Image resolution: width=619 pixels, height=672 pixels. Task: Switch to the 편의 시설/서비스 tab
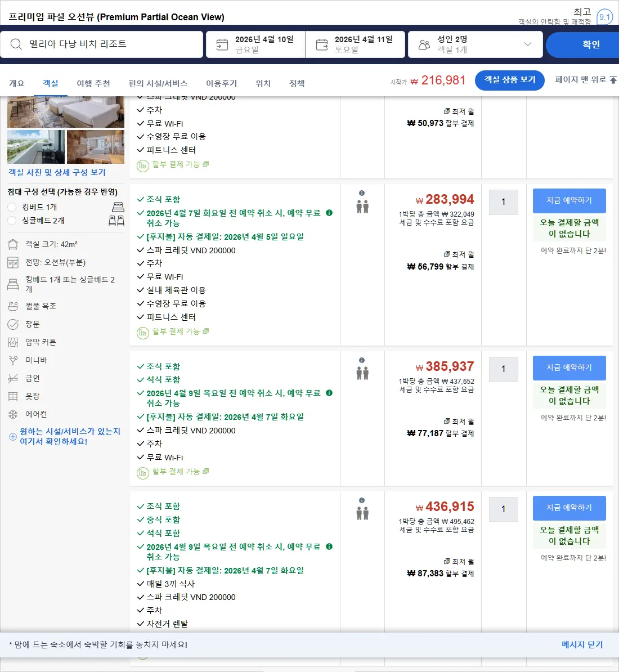pyautogui.click(x=158, y=83)
